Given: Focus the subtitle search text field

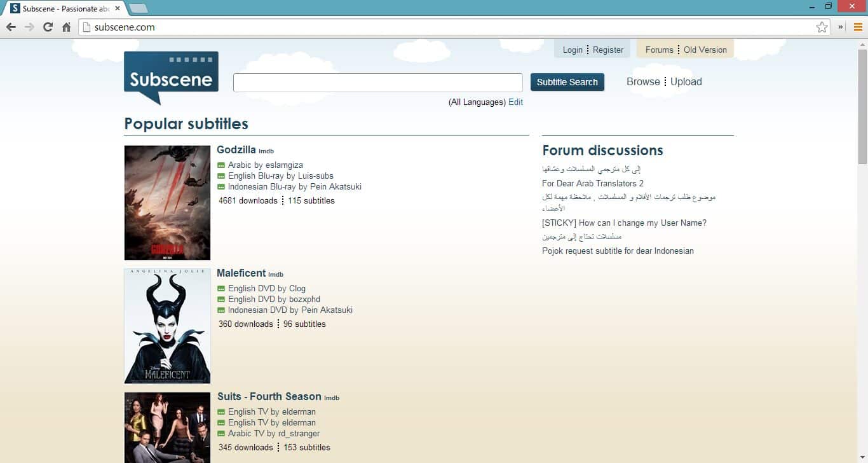Looking at the screenshot, I should tap(377, 83).
